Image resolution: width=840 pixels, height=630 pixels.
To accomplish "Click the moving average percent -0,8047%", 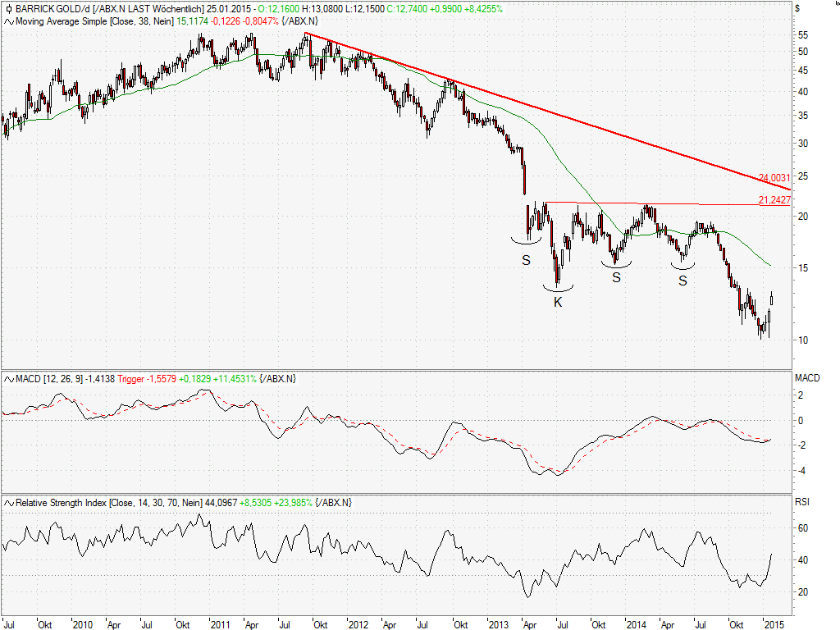I will click(261, 21).
